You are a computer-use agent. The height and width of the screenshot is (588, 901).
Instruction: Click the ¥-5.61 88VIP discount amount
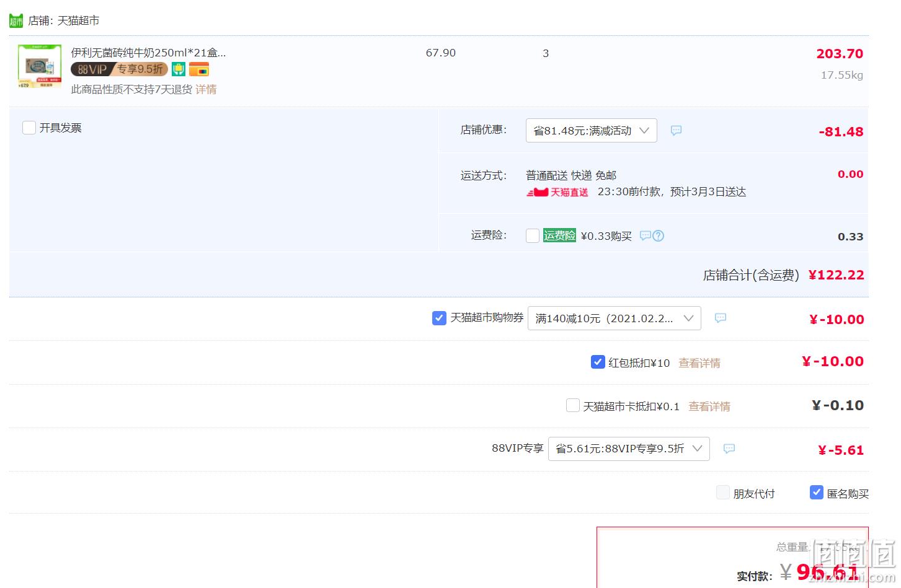pyautogui.click(x=840, y=450)
